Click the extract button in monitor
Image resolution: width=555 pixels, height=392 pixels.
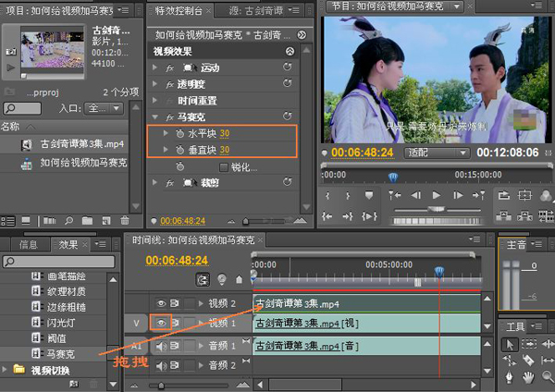click(x=524, y=215)
